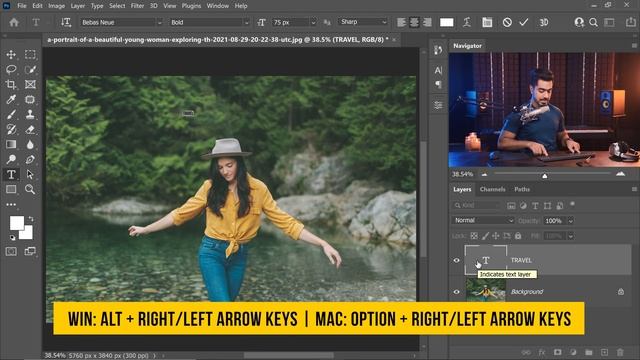Select the Eyedropper tool
The image size is (640, 360).
tap(11, 100)
